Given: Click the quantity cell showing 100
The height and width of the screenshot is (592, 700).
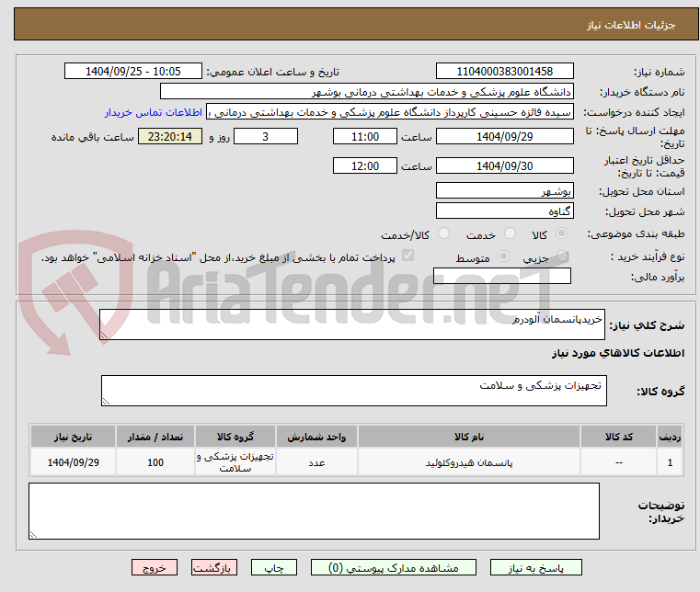Looking at the screenshot, I should [155, 462].
